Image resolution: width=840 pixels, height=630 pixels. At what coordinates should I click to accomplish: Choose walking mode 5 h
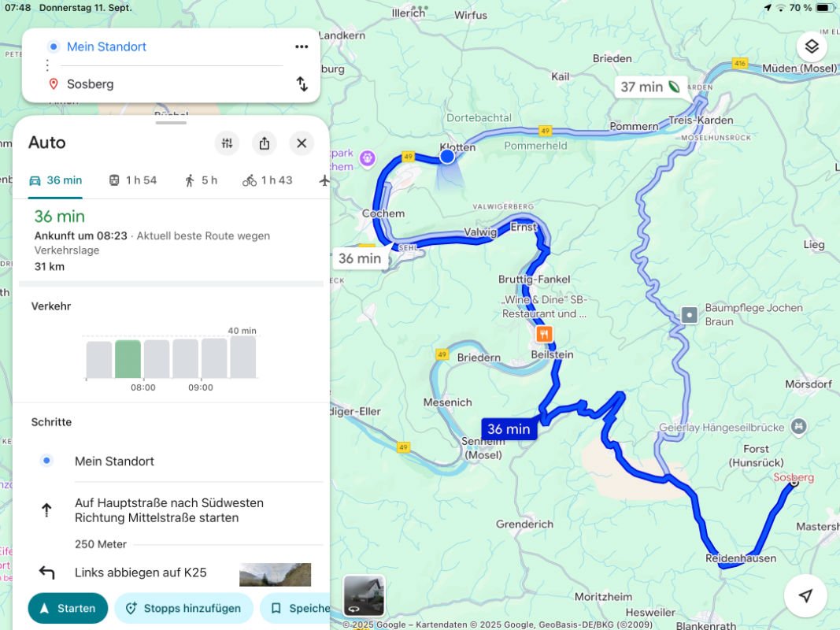click(x=201, y=180)
